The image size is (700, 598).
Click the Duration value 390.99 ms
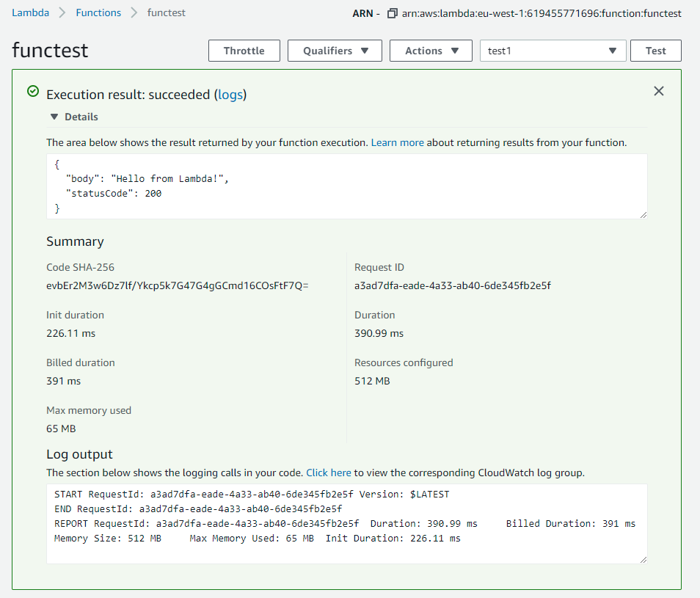[x=379, y=333]
